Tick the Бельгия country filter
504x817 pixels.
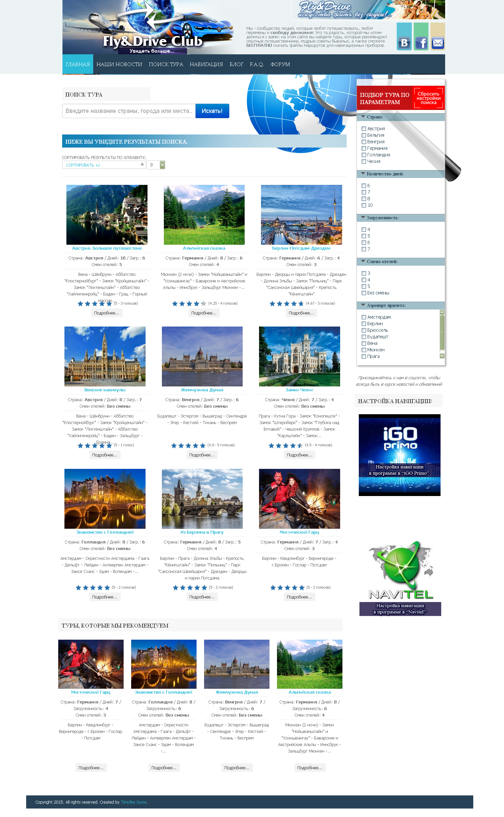tap(364, 135)
